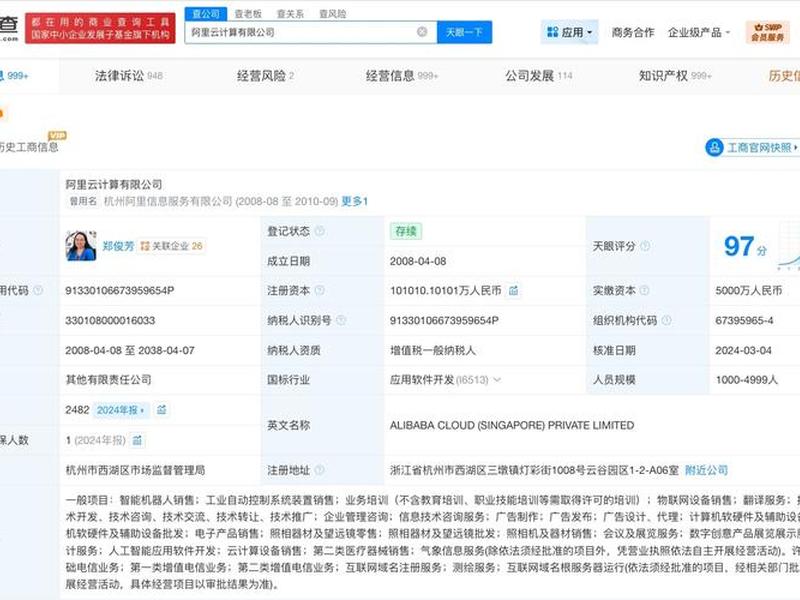Select the 查公司 search tab

pyautogui.click(x=206, y=14)
